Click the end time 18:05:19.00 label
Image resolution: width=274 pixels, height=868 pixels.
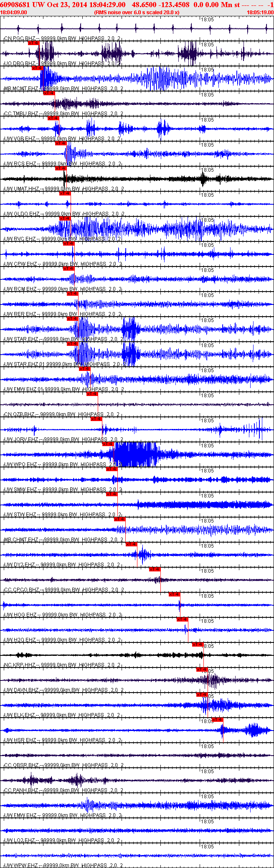click(x=260, y=13)
